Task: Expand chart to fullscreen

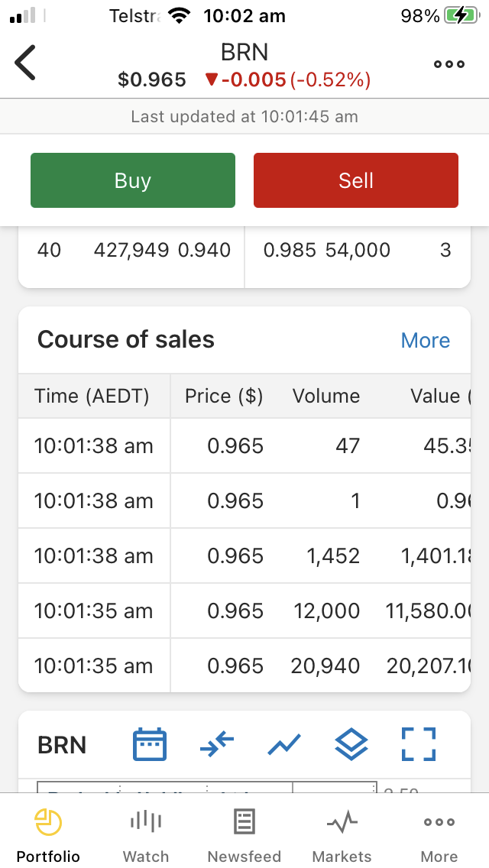Action: (x=418, y=744)
